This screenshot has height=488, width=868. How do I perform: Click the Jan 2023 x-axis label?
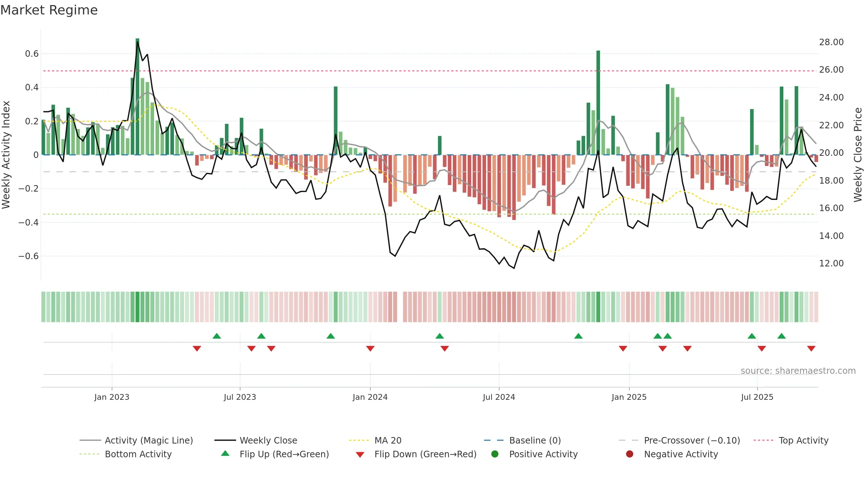point(112,397)
